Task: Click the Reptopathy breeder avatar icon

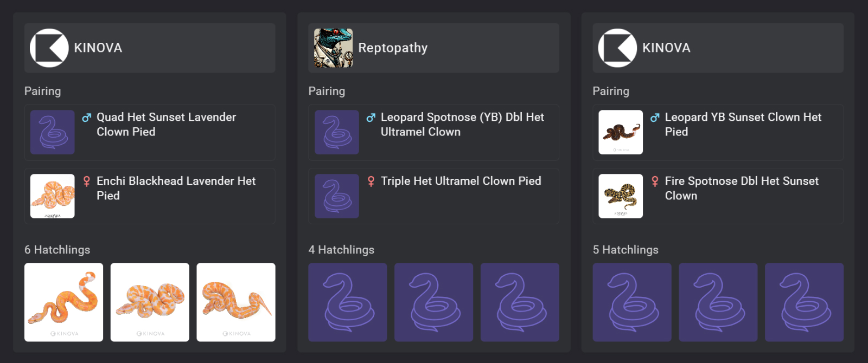Action: pos(333,48)
